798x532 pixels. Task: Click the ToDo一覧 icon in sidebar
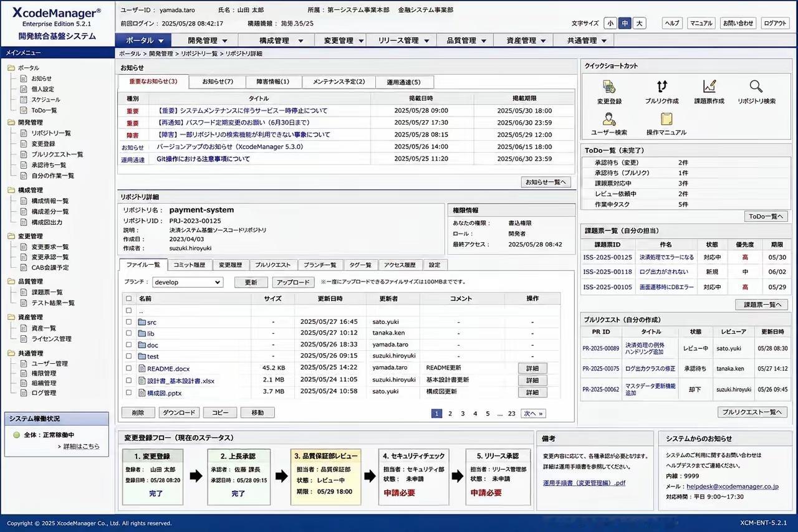(24, 110)
